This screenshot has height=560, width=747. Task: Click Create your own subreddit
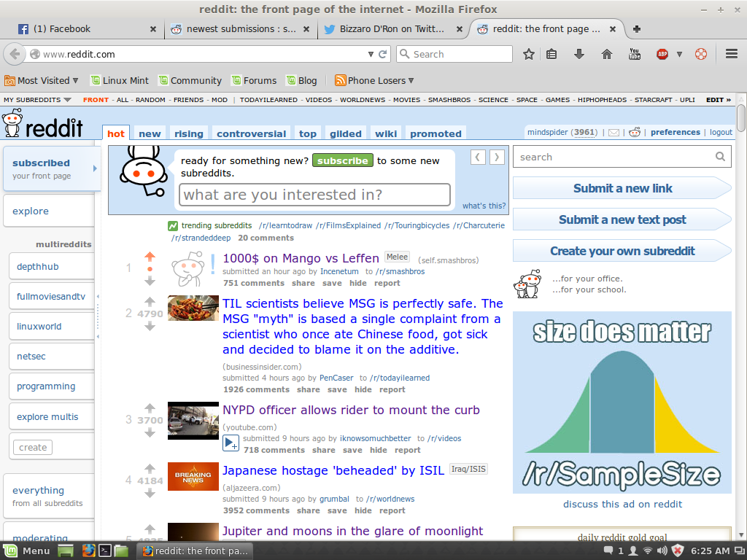(622, 251)
